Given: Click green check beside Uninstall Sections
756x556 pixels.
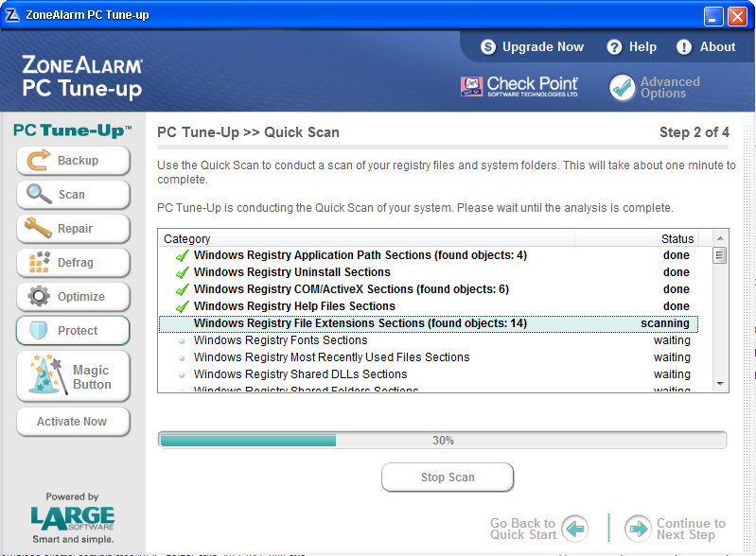Looking at the screenshot, I should click(x=183, y=272).
